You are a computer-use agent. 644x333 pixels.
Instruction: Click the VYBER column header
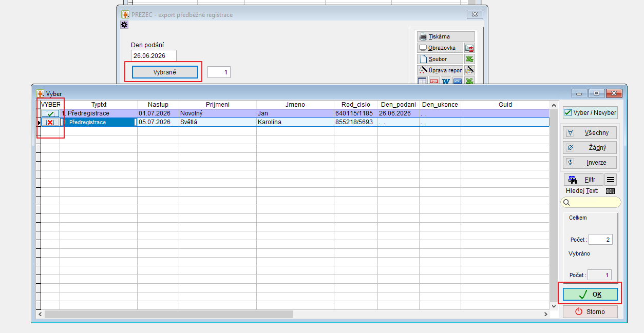point(50,105)
